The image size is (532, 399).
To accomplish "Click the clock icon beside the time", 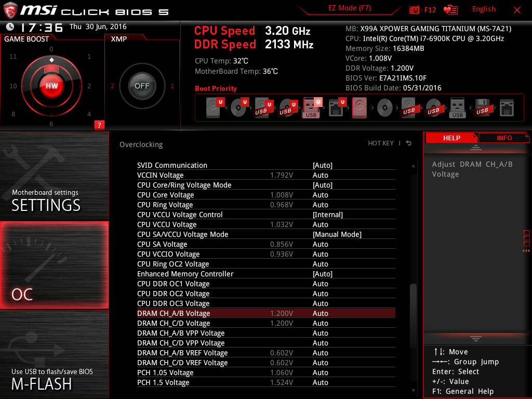I will coord(10,26).
